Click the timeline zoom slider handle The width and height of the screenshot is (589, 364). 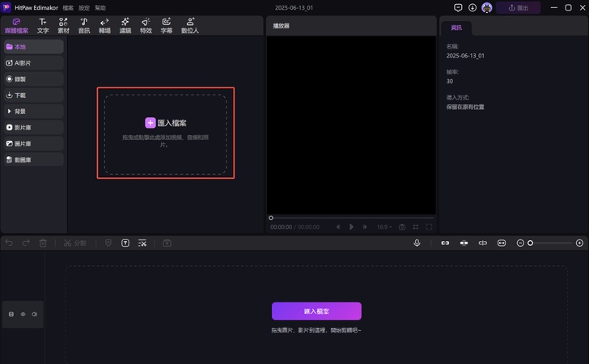click(531, 243)
